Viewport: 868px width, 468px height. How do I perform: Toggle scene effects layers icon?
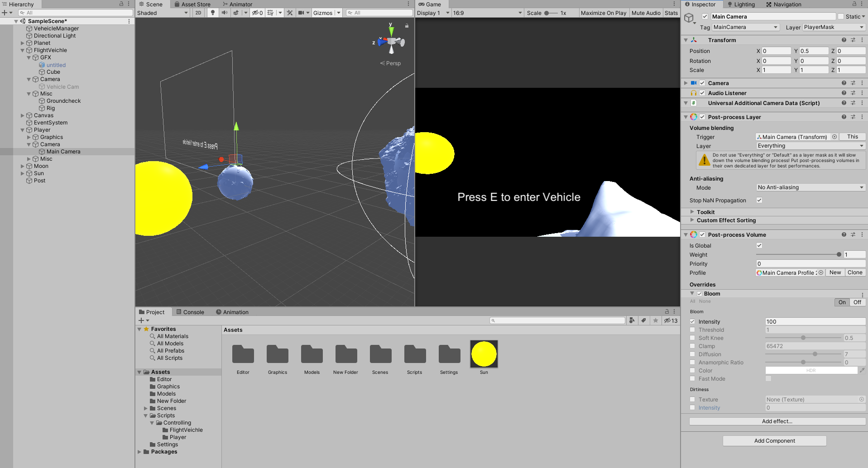click(236, 13)
